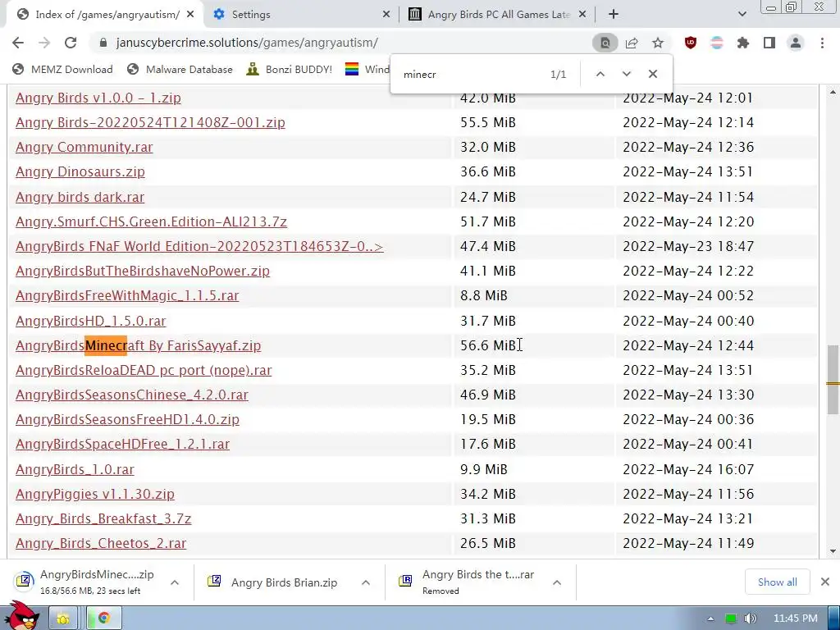Download AngryBirdsReloaDEAD pc port (nope).rar

[144, 370]
